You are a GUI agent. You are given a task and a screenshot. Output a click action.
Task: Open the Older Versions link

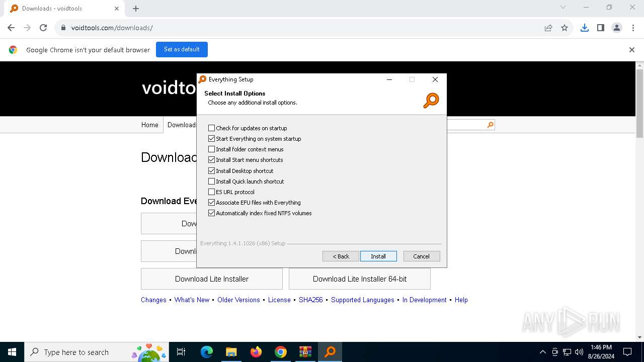(238, 300)
